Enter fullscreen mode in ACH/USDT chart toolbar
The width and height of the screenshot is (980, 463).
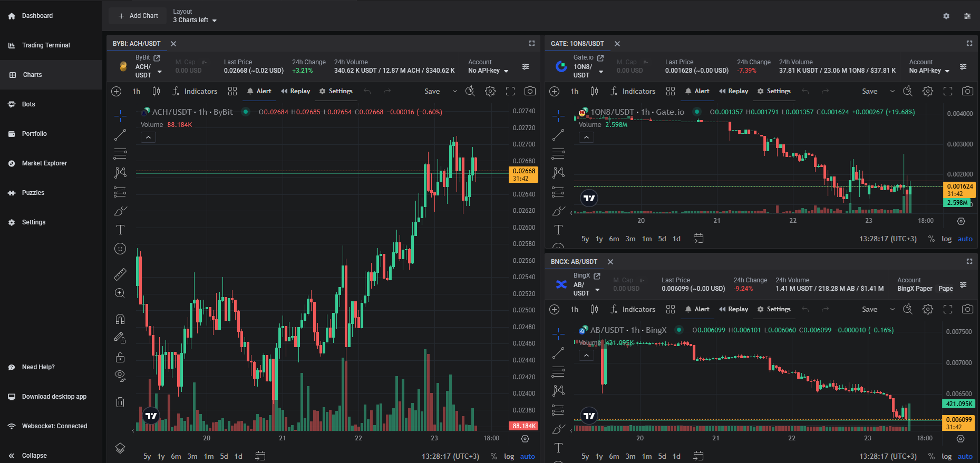pos(510,91)
